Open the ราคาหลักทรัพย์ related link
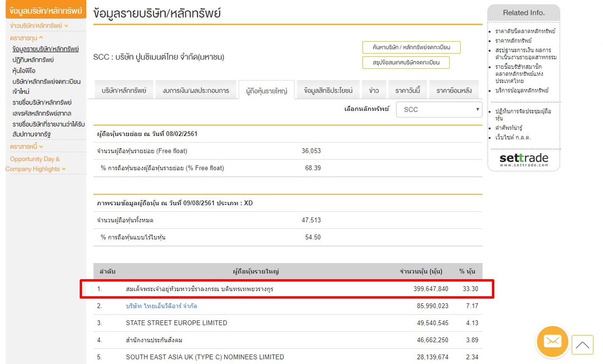Viewport: 603px width, 364px height. (513, 40)
